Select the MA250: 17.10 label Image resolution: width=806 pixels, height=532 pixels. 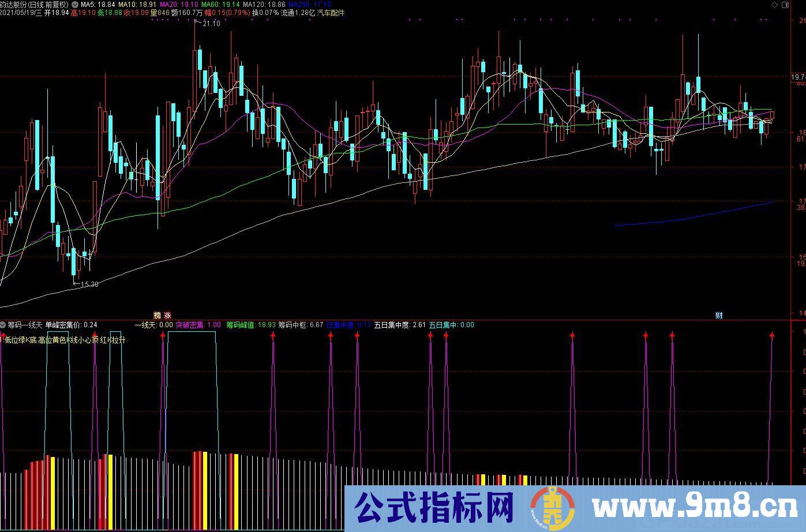pyautogui.click(x=310, y=4)
